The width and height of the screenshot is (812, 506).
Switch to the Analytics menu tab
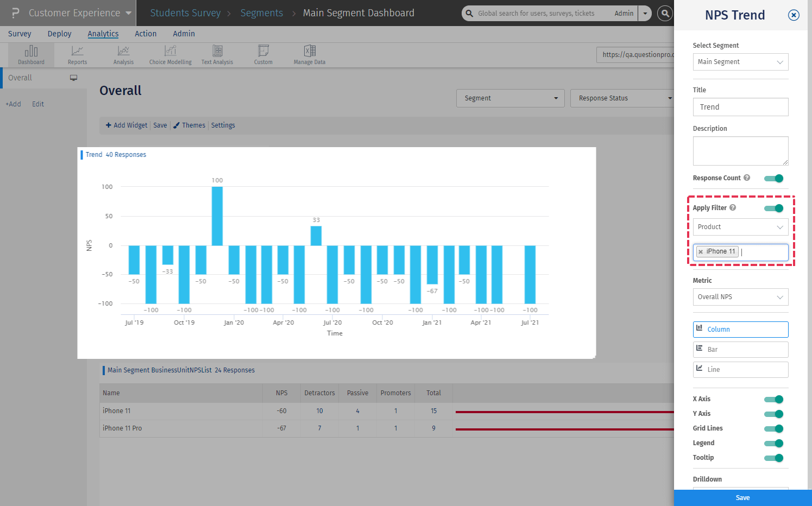103,34
